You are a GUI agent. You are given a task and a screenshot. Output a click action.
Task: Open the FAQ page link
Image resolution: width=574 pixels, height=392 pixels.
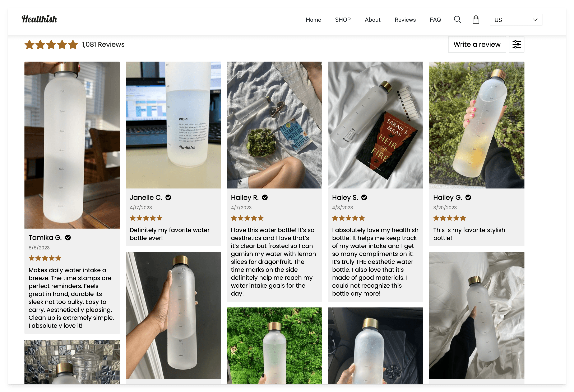tap(435, 20)
